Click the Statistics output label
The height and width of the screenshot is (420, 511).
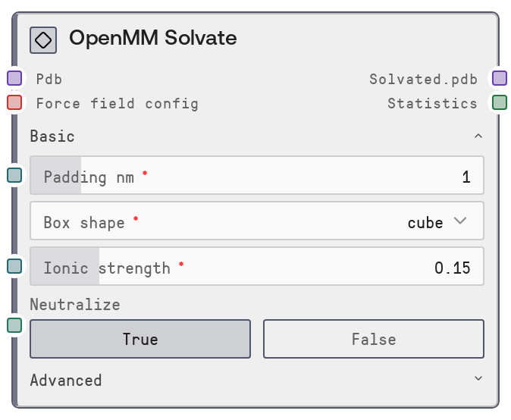[432, 103]
